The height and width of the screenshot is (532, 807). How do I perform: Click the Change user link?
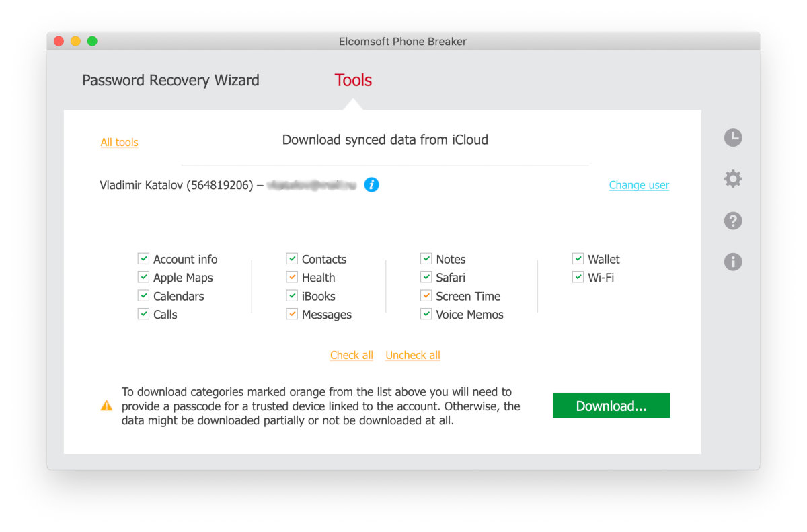click(x=639, y=185)
